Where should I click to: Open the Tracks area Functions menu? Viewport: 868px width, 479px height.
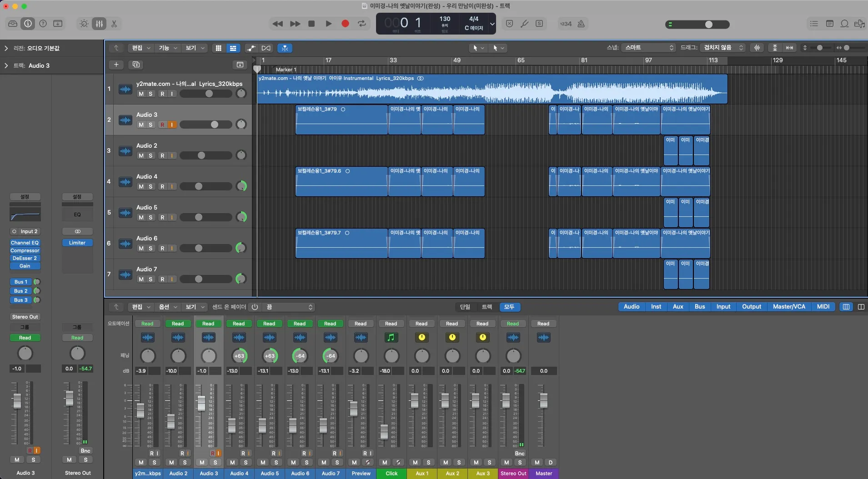pyautogui.click(x=167, y=48)
